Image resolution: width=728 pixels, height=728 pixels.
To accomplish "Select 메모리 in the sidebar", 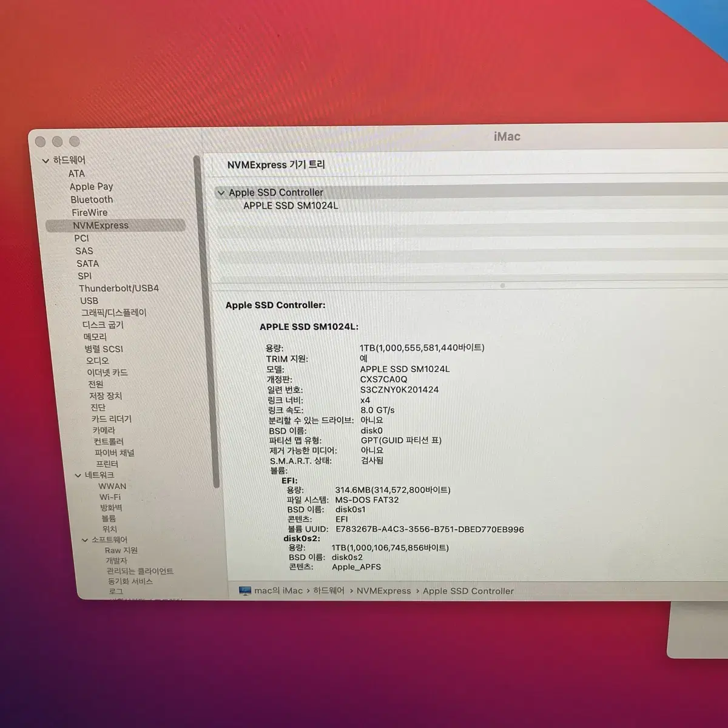I will click(x=95, y=337).
